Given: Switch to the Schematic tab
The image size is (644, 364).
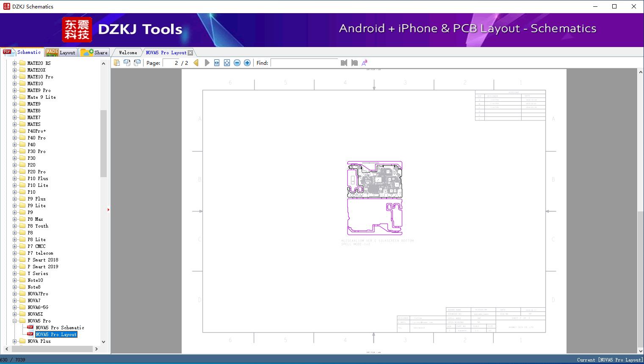Looking at the screenshot, I should coord(22,52).
